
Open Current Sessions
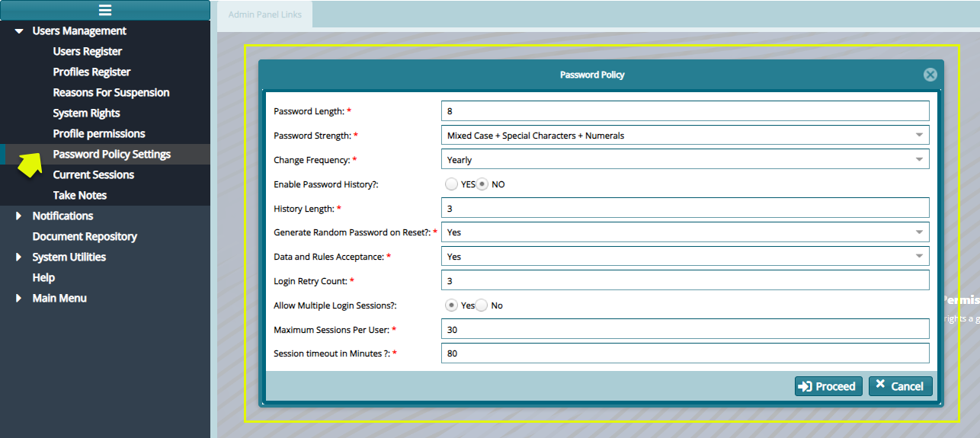coord(94,175)
